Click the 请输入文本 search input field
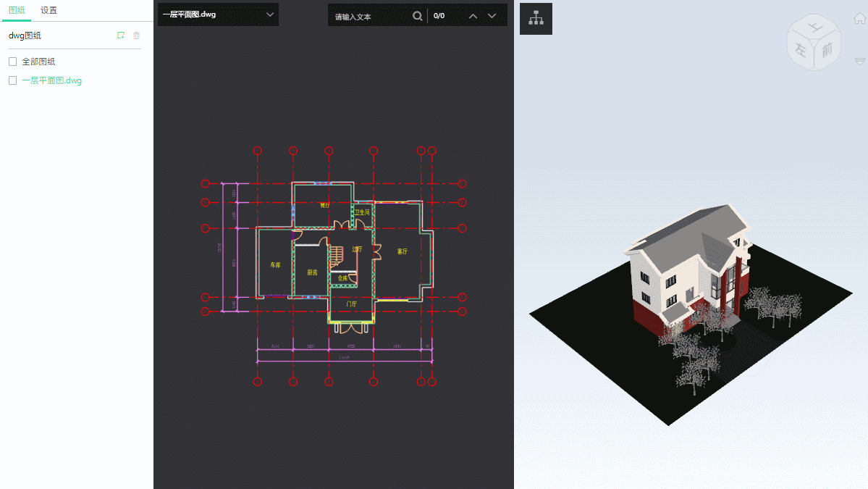868x489 pixels. (369, 16)
